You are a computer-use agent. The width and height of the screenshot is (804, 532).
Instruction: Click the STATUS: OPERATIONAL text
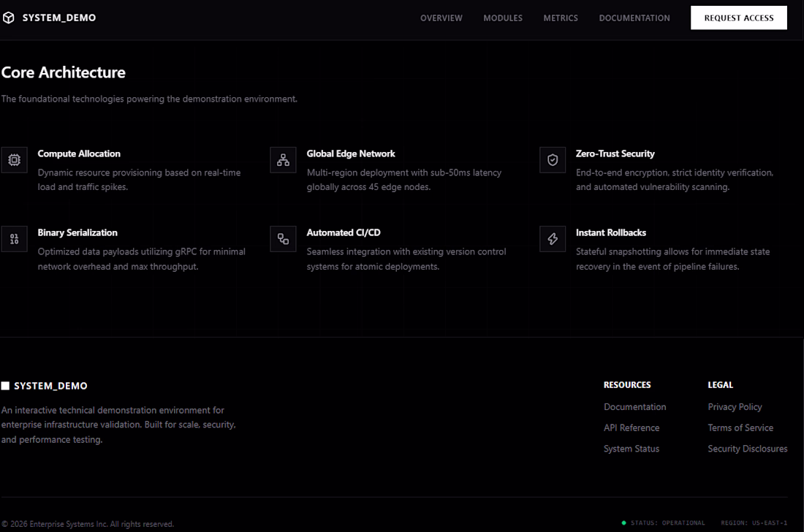coord(667,522)
